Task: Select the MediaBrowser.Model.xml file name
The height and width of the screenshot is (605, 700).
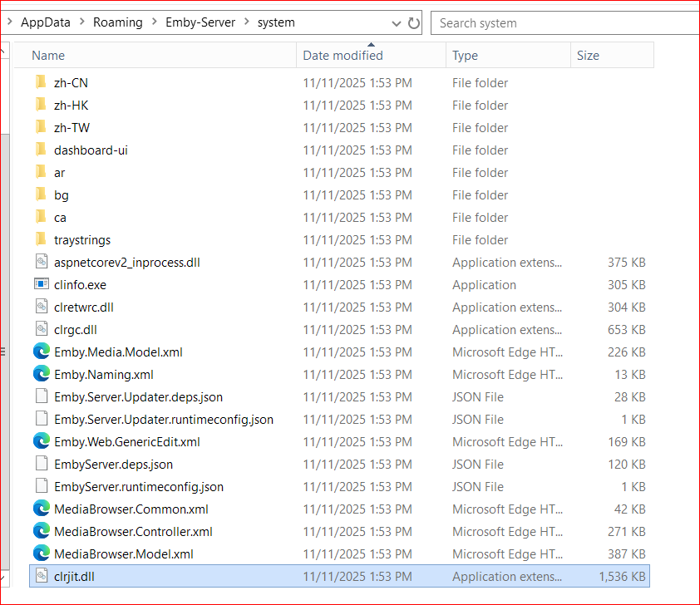Action: click(x=124, y=554)
